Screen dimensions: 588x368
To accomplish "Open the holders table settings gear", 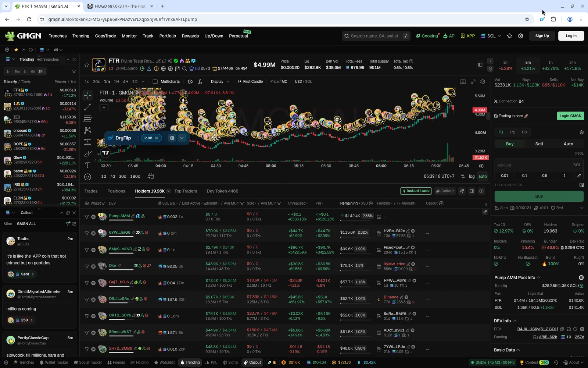I will pos(481,191).
